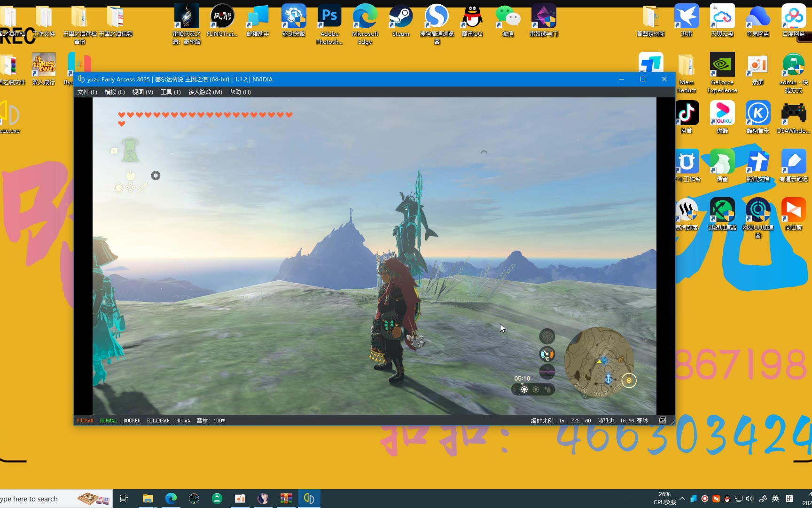Show hidden system tray icons
This screenshot has width=812, height=508.
[682, 499]
